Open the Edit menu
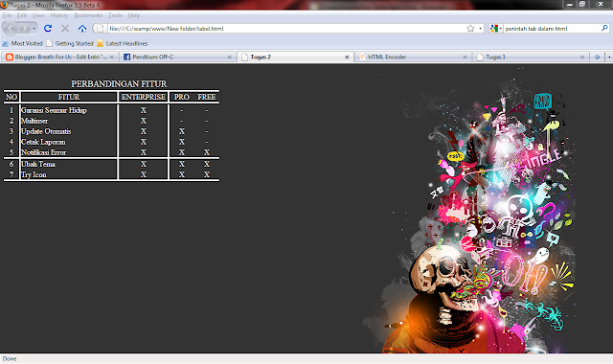Viewport: 613px width, 364px height. coord(22,15)
